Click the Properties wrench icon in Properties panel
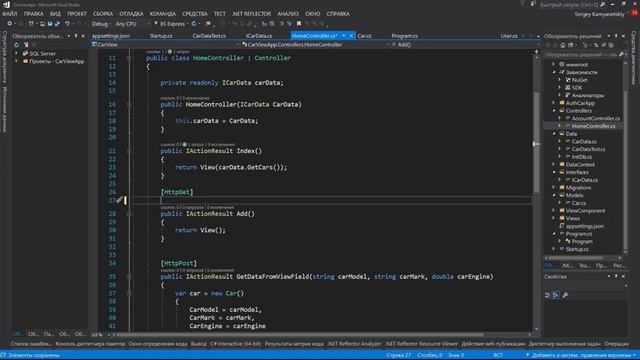The image size is (640, 360). point(565,295)
